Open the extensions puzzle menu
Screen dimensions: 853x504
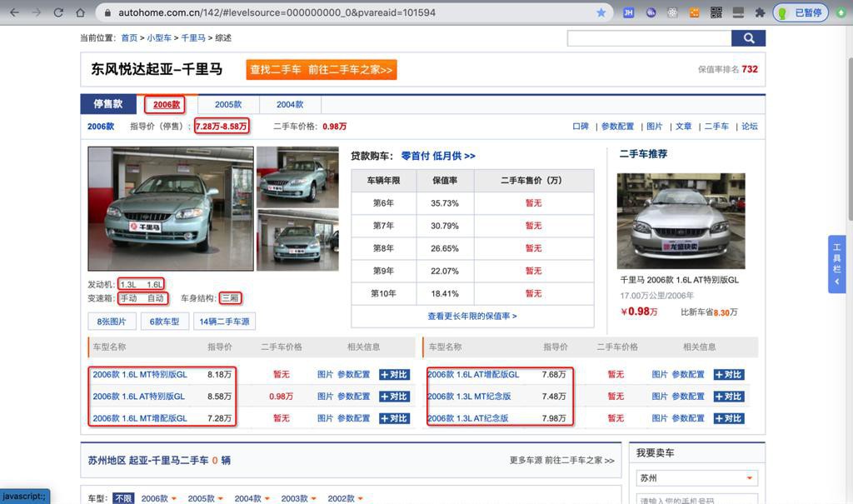(x=760, y=12)
